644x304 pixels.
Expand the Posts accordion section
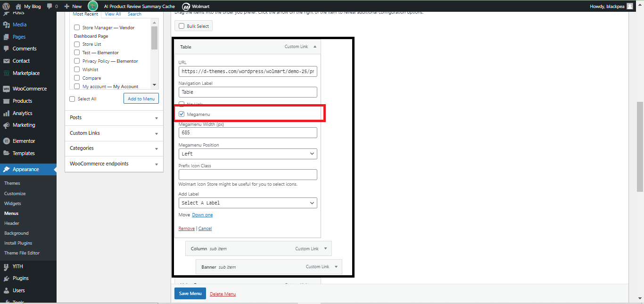[x=114, y=118]
